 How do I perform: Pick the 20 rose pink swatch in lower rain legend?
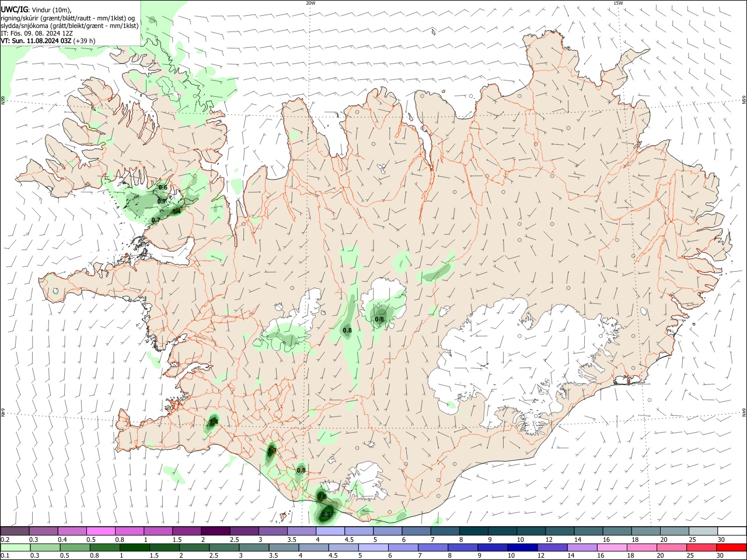coord(671,548)
